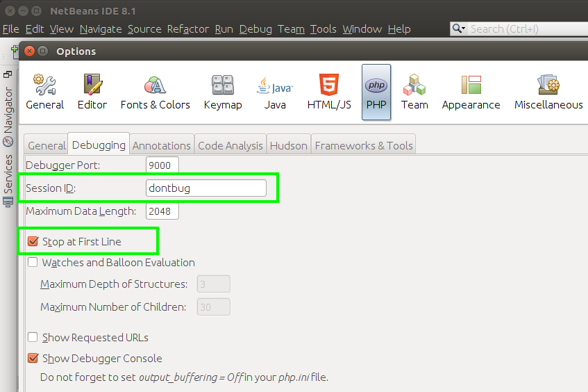Image resolution: width=588 pixels, height=392 pixels.
Task: Open the Team options category
Action: 414,92
